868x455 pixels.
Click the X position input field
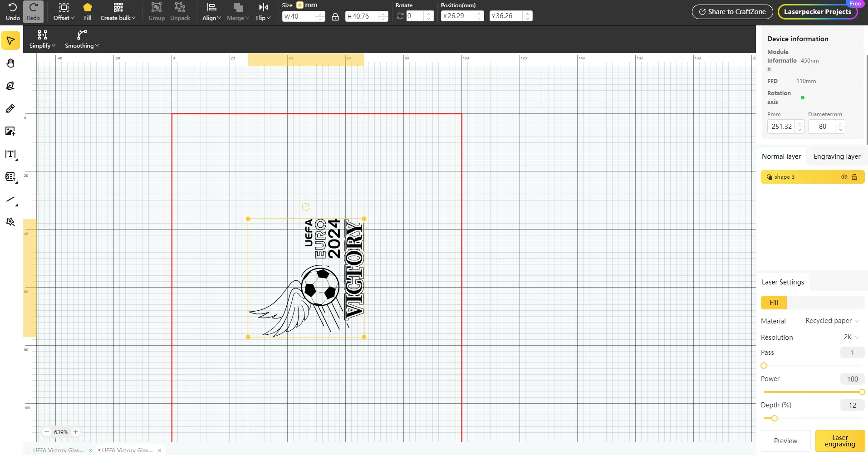point(462,16)
